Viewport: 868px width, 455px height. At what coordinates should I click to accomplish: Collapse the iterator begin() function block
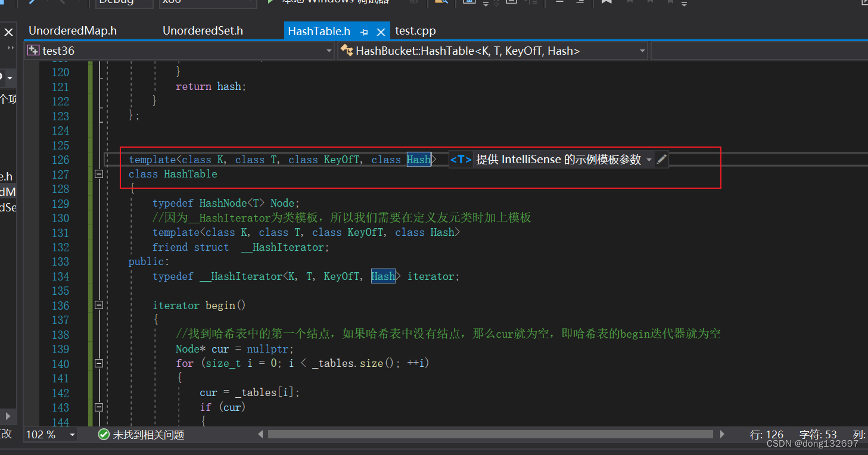99,306
